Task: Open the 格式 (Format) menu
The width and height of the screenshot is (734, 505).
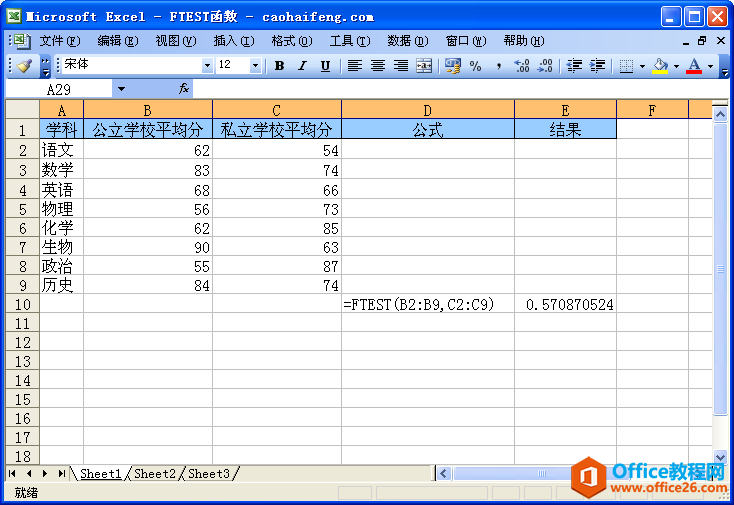Action: pos(292,41)
